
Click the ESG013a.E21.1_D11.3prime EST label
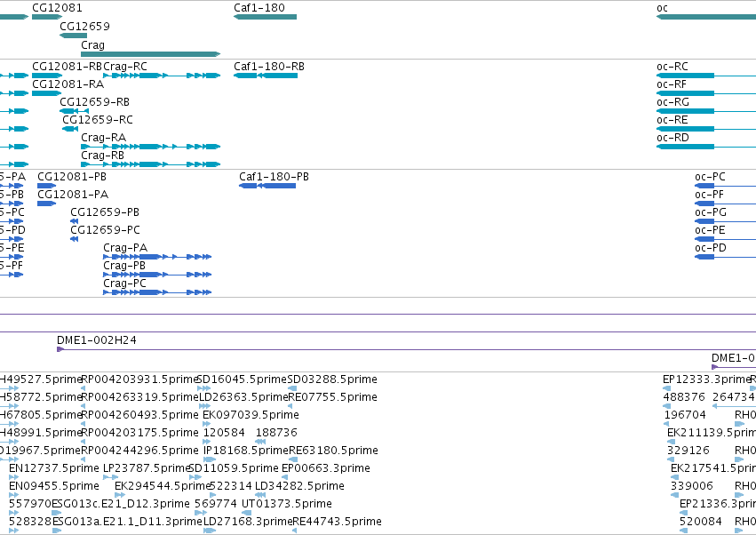coord(127,522)
